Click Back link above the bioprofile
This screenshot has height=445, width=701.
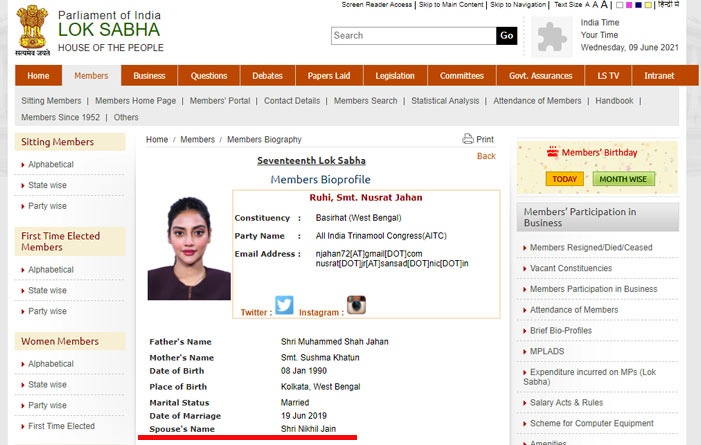pos(486,156)
